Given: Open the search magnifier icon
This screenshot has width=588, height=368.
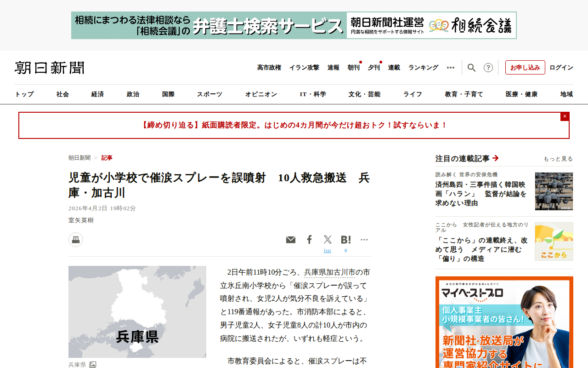Looking at the screenshot, I should pyautogui.click(x=471, y=68).
